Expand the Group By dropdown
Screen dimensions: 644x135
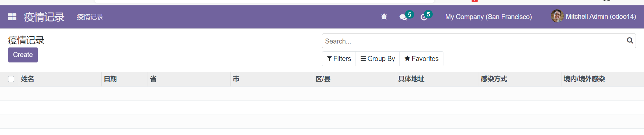(x=378, y=59)
